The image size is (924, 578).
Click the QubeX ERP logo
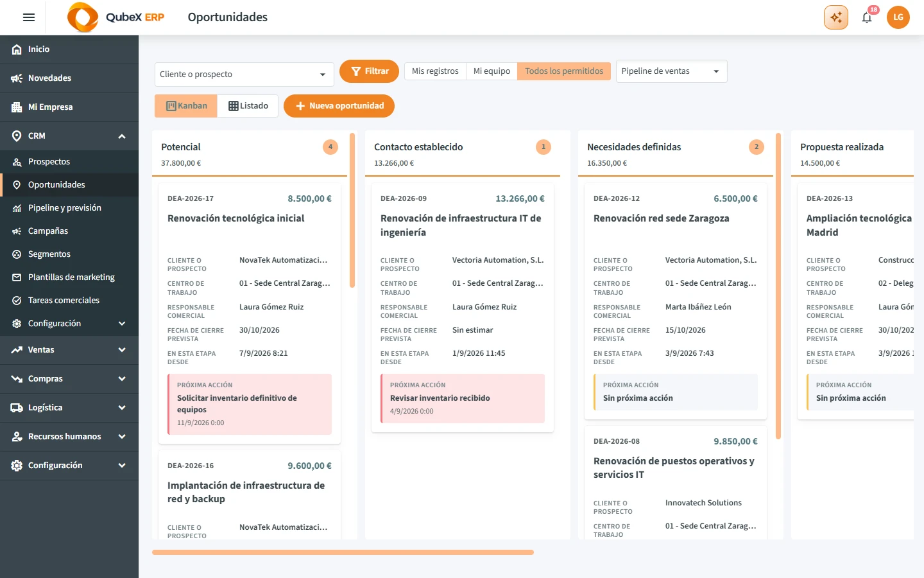coord(116,17)
